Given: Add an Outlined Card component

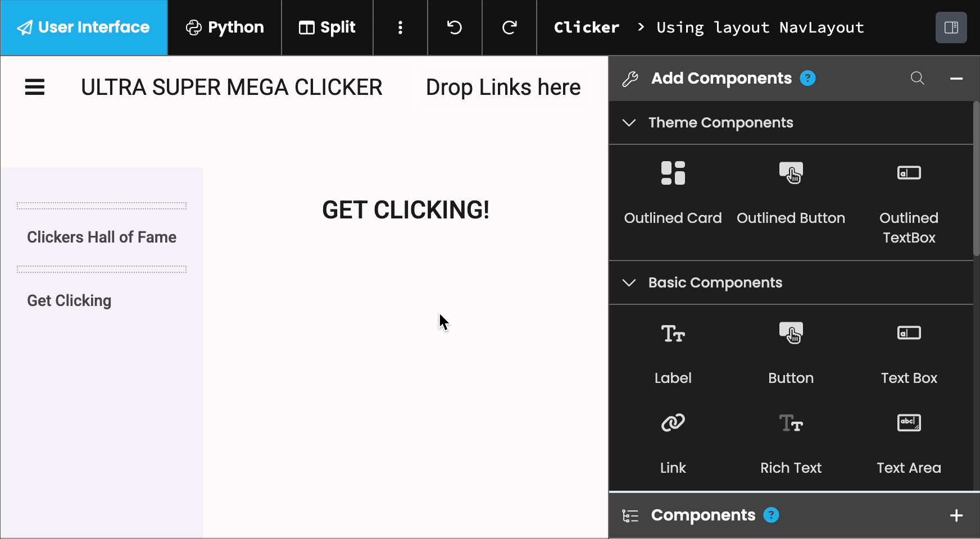Looking at the screenshot, I should [673, 191].
